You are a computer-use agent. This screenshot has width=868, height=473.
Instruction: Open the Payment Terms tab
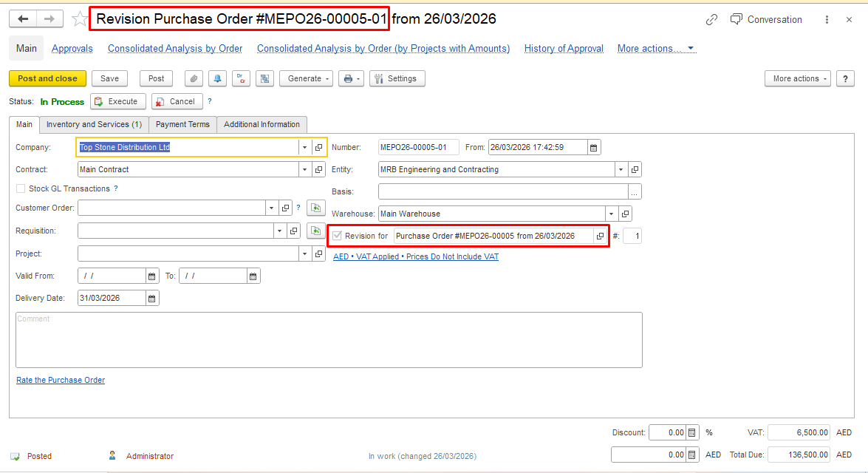pyautogui.click(x=182, y=124)
